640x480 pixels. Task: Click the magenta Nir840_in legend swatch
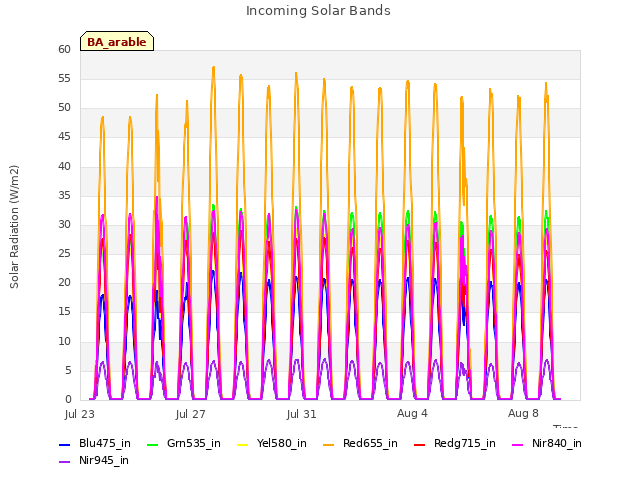[x=518, y=445]
